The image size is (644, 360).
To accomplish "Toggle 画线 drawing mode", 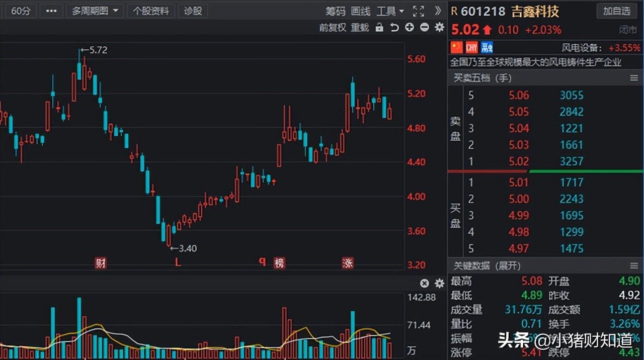I will [x=360, y=11].
